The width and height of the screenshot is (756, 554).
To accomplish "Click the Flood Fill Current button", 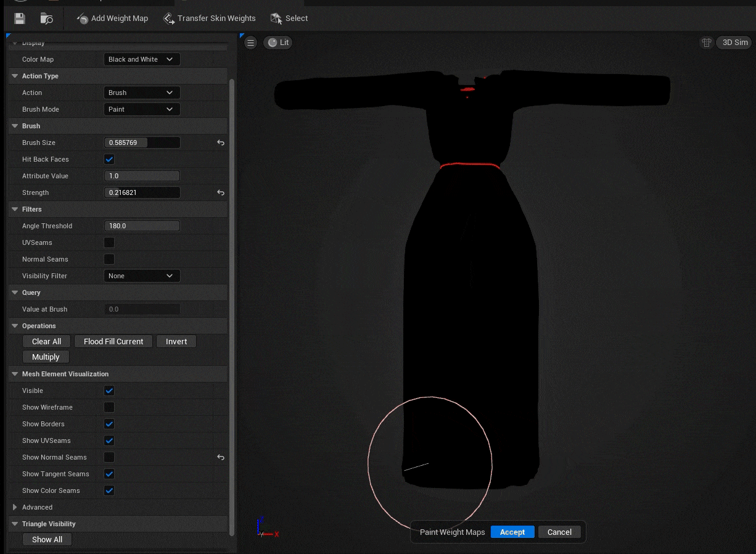I will [113, 341].
